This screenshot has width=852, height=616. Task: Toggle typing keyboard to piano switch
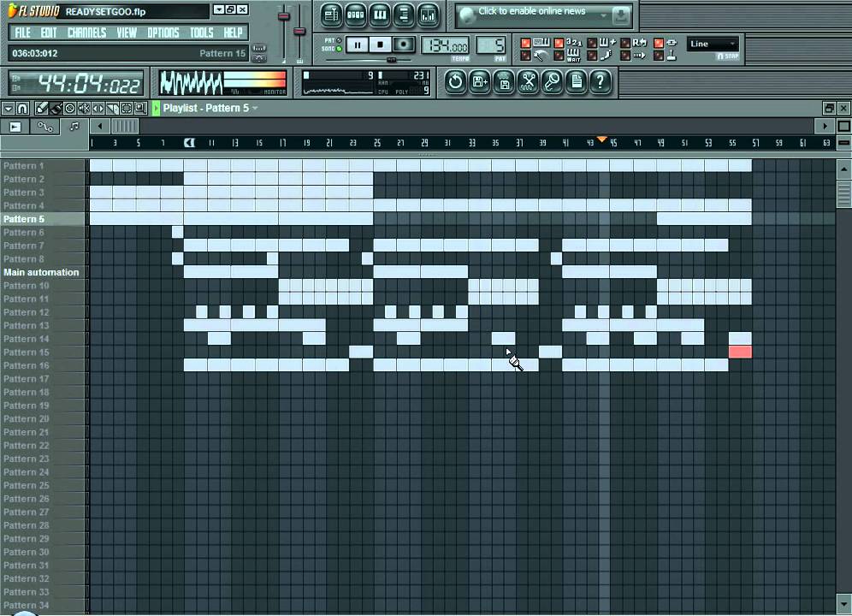(x=525, y=43)
